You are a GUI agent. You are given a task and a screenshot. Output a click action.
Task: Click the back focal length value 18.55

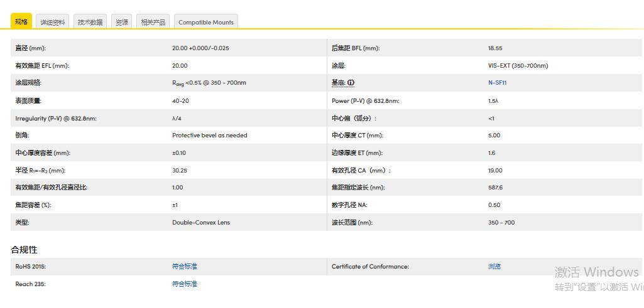point(495,48)
